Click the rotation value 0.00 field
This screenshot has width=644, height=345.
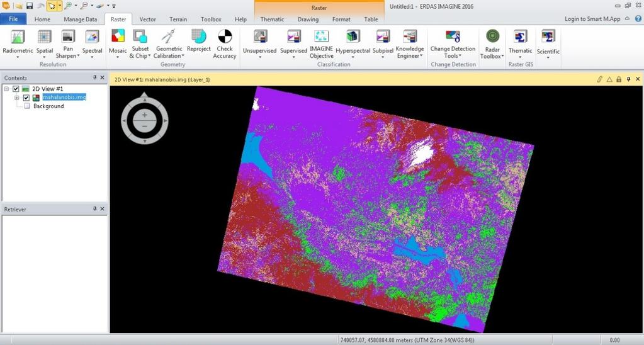pyautogui.click(x=614, y=340)
